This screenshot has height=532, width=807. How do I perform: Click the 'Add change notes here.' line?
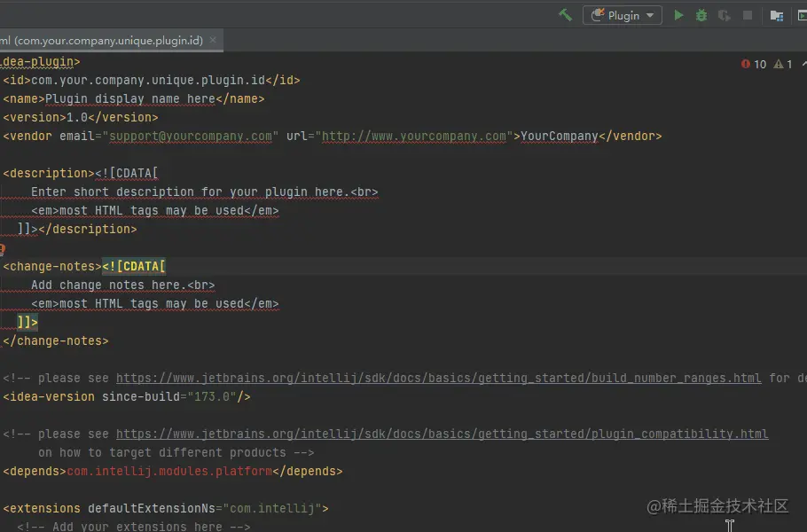[123, 285]
